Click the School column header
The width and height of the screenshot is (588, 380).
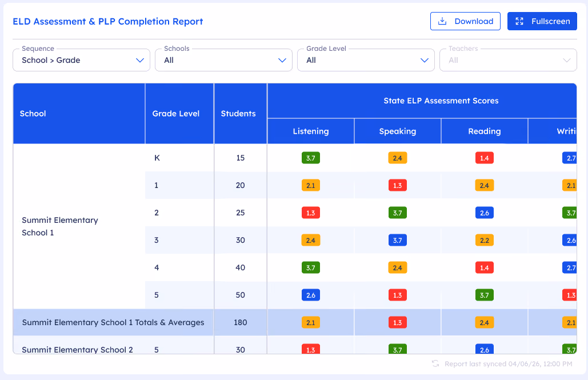click(x=79, y=114)
